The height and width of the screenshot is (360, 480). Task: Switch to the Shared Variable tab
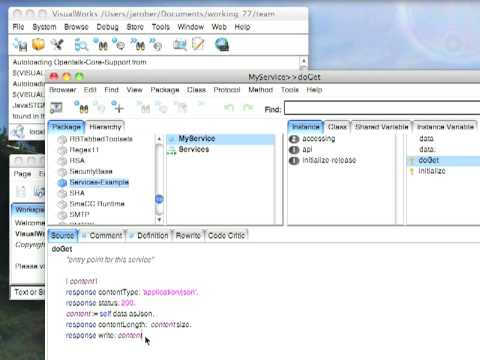382,127
